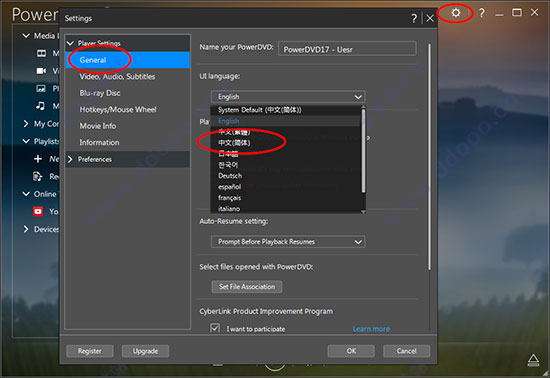This screenshot has height=378, width=550.
Task: Confirm settings with OK button
Action: [x=351, y=351]
